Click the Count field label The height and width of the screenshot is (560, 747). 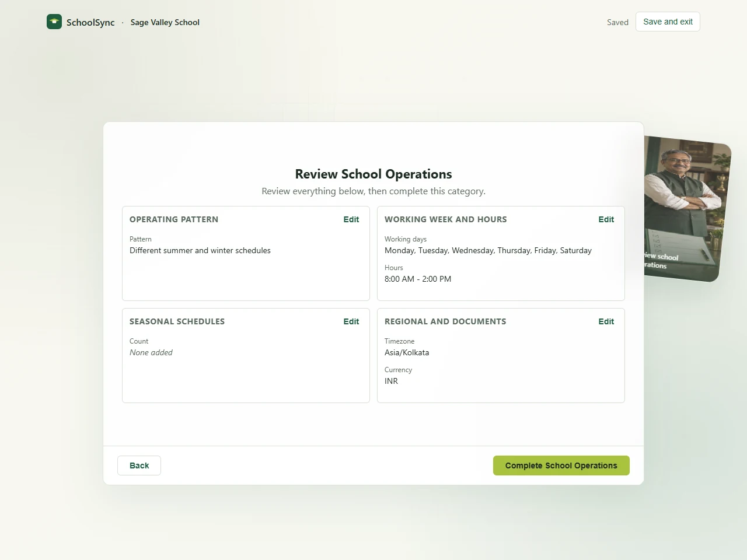(x=139, y=341)
